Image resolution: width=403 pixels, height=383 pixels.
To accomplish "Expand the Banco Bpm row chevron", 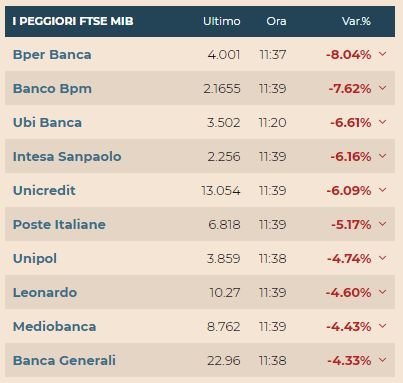I will point(383,88).
